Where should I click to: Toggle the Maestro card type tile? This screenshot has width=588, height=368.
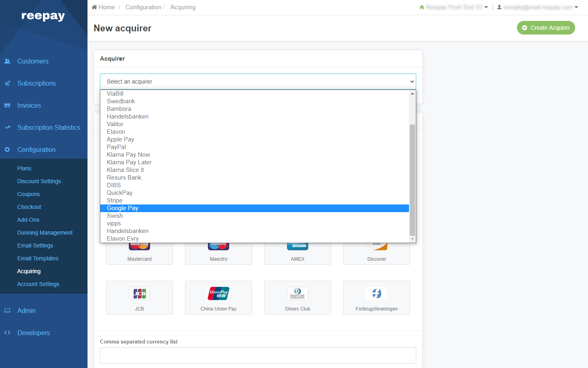pyautogui.click(x=218, y=254)
